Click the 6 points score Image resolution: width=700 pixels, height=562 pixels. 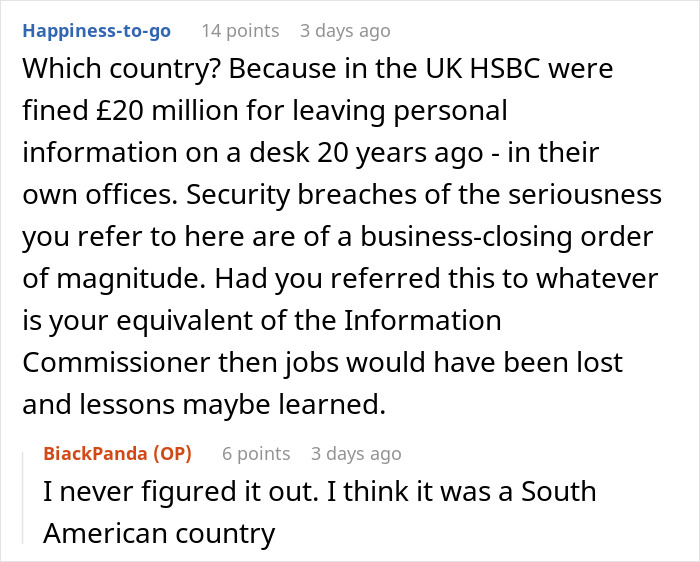coord(256,453)
